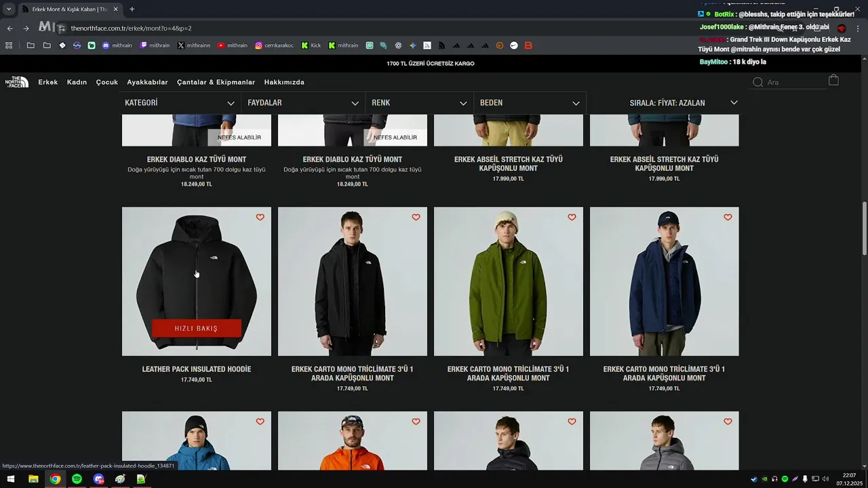Click the browser forward arrow
The width and height of the screenshot is (868, 488).
click(x=26, y=28)
